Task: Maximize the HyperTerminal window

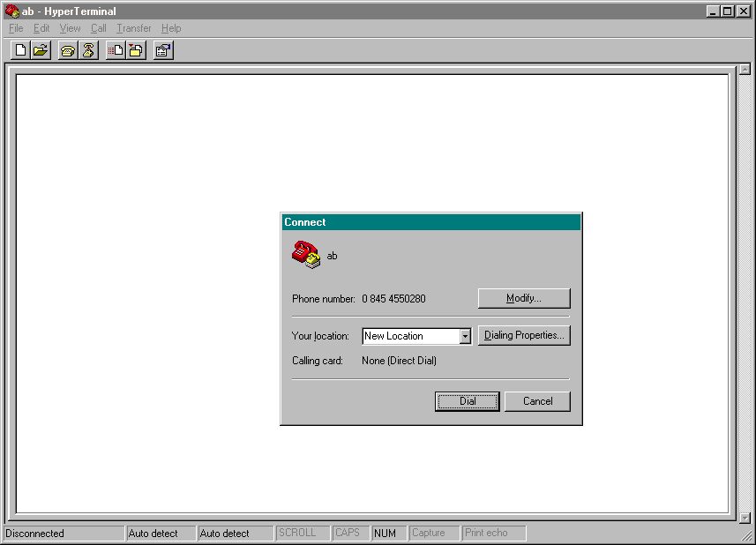Action: tap(728, 11)
